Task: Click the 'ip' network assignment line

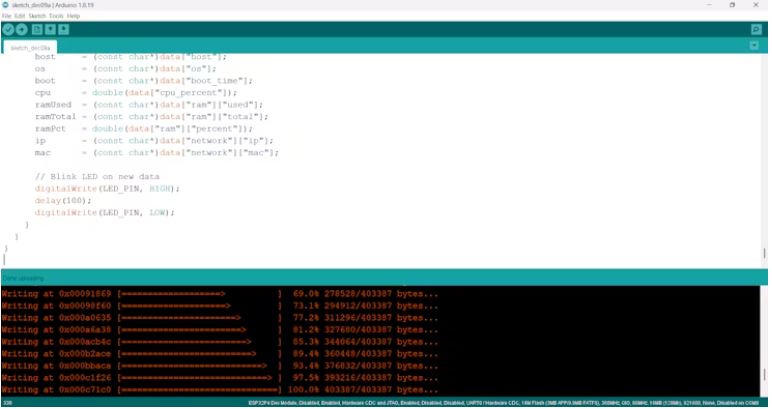Action: click(x=154, y=141)
